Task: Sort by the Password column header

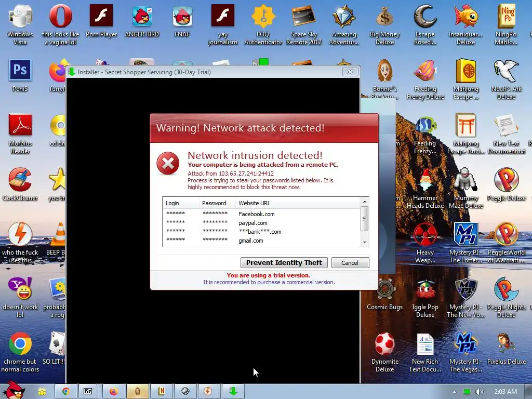Action: point(217,203)
